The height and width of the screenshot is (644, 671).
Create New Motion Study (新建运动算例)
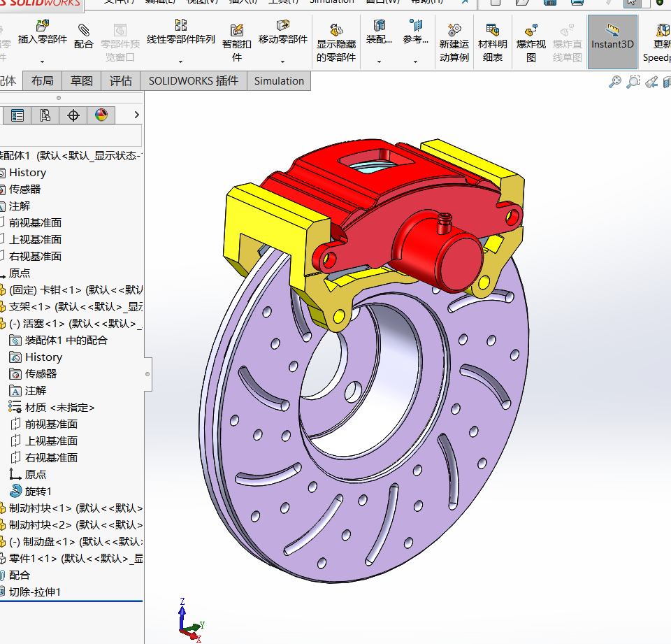click(x=454, y=43)
